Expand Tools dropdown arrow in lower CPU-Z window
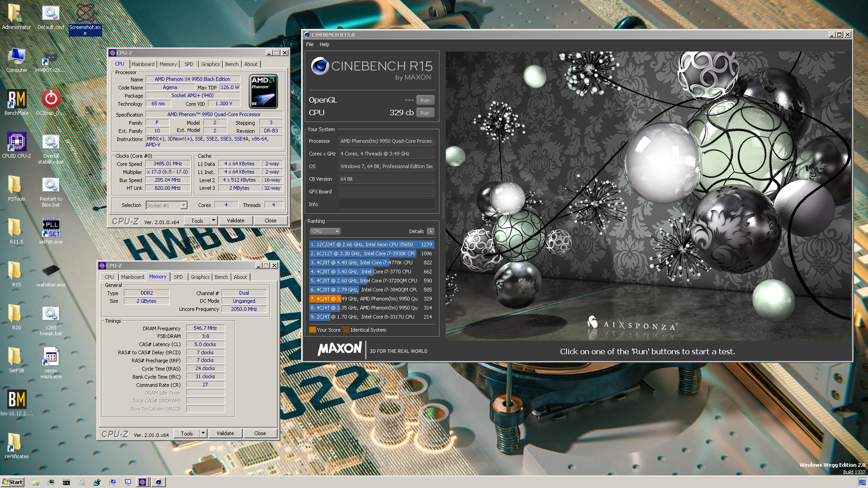 203,434
